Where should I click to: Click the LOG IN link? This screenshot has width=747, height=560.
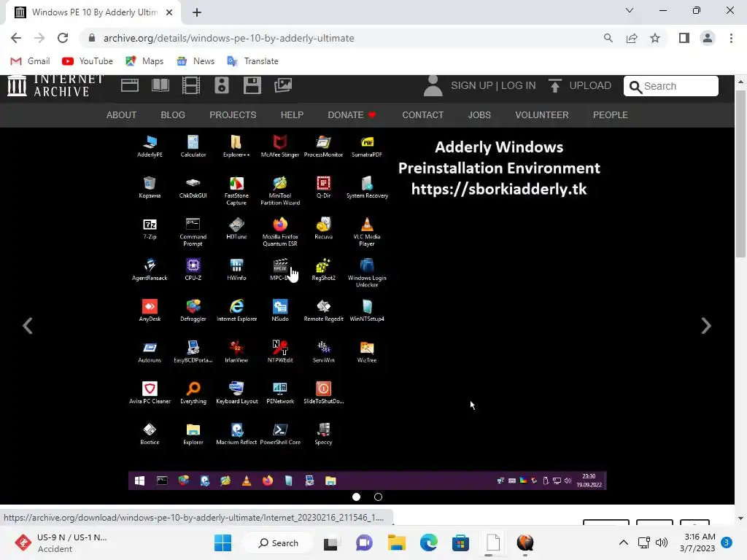pyautogui.click(x=519, y=86)
